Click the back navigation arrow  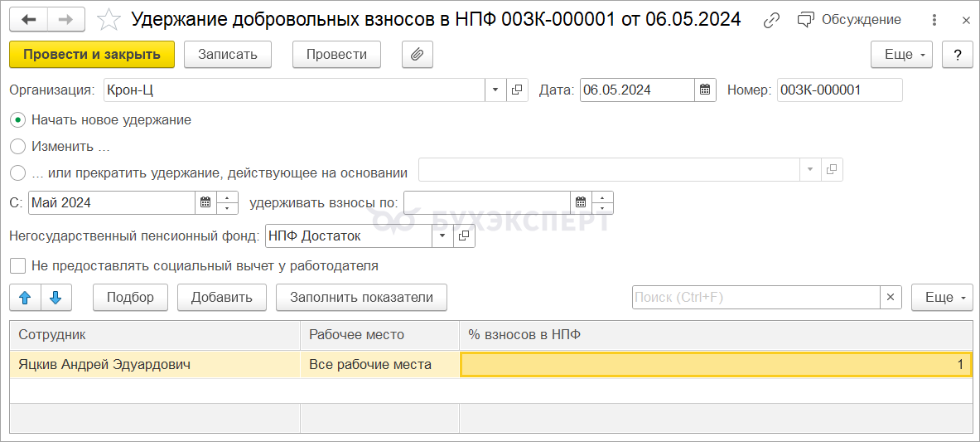pyautogui.click(x=29, y=20)
